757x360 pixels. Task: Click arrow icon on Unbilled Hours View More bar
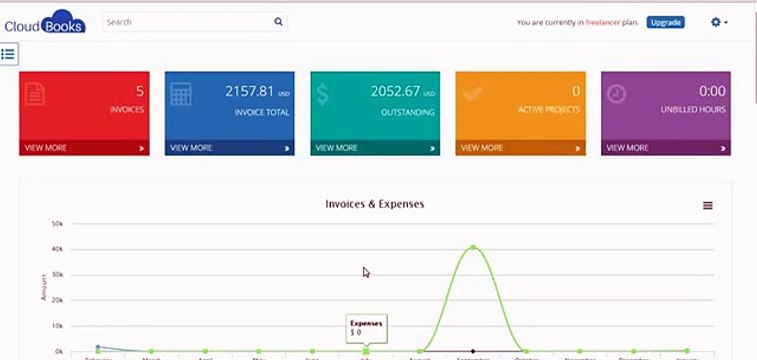point(723,149)
